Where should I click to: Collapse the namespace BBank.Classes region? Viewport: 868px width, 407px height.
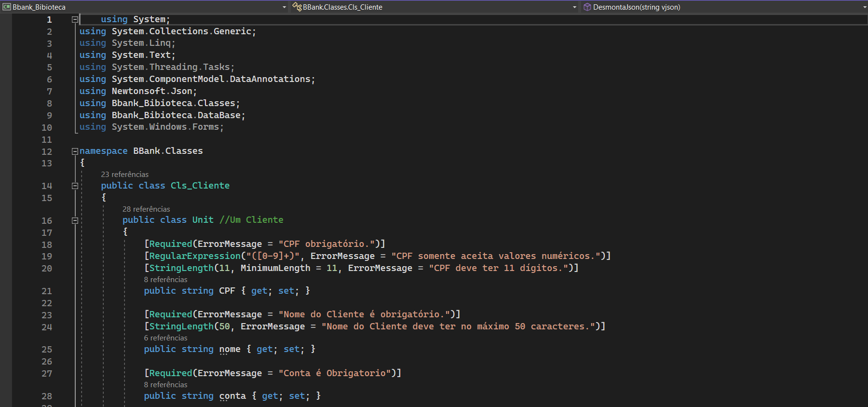click(75, 151)
